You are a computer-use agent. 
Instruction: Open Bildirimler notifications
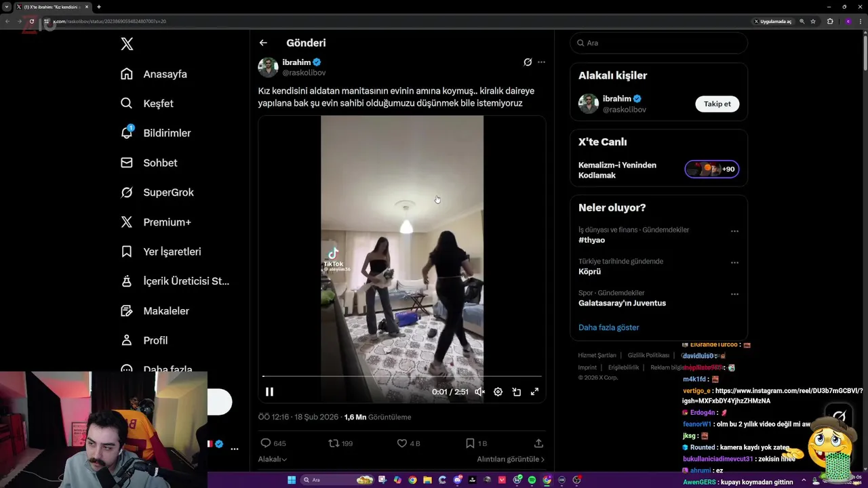pos(156,133)
